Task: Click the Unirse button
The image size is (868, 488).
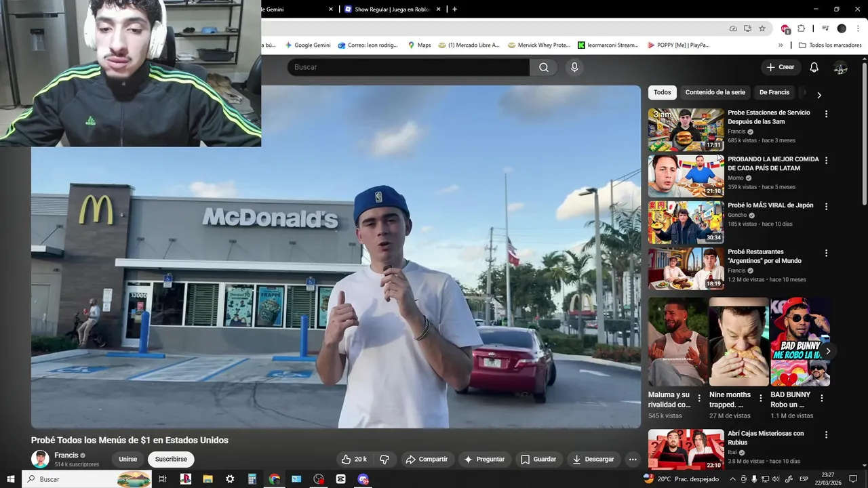Action: point(128,459)
